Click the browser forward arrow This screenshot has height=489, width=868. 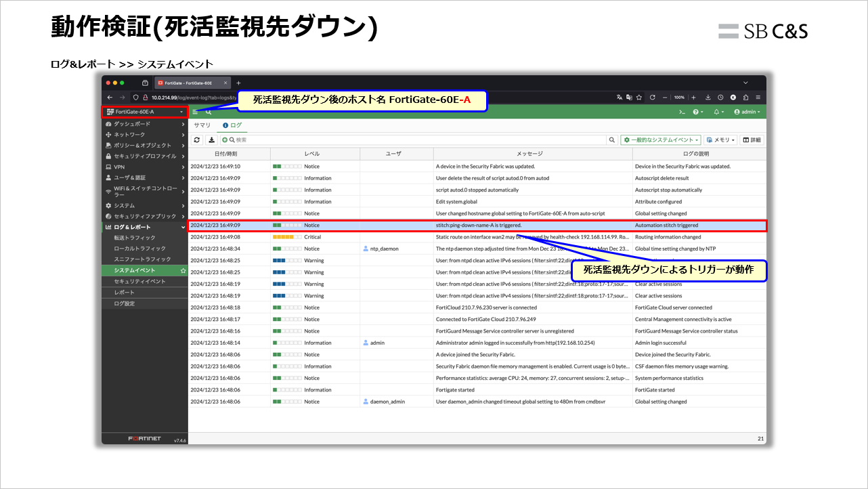tap(122, 98)
